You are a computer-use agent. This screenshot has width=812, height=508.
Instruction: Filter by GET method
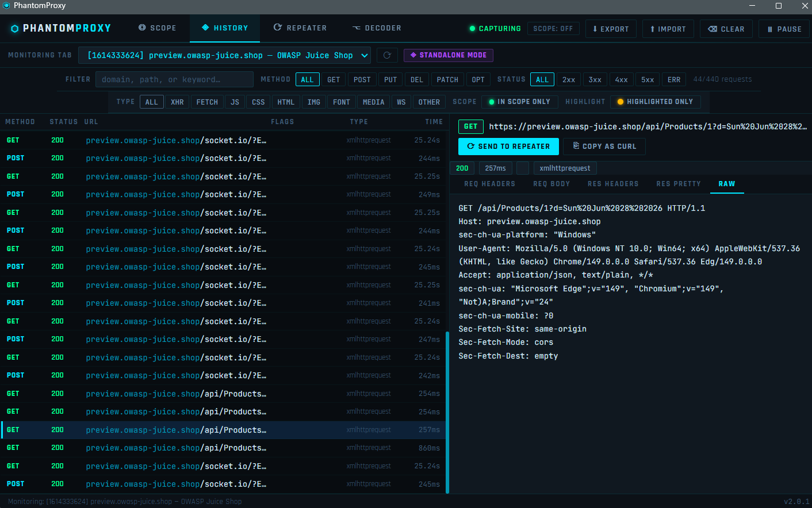334,79
